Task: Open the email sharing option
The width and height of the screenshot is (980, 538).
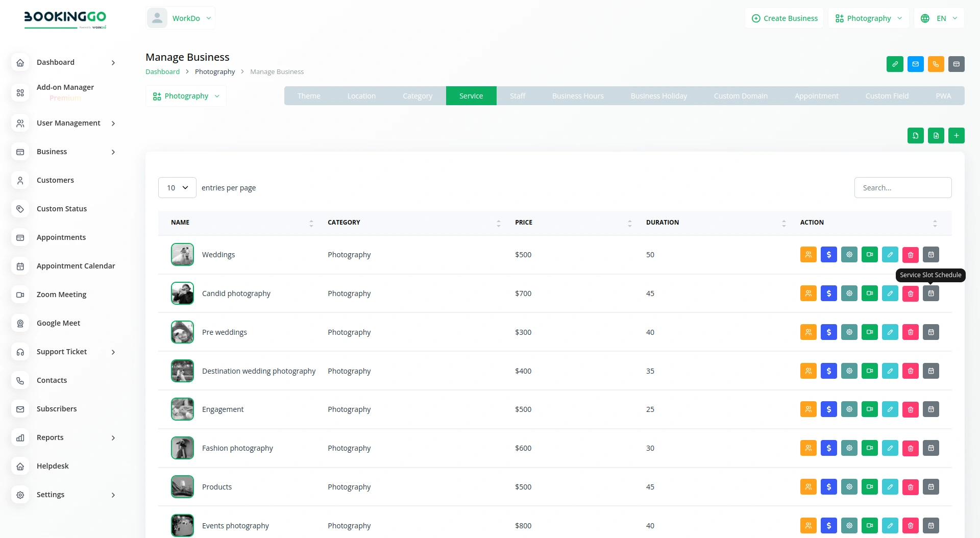Action: (x=915, y=64)
